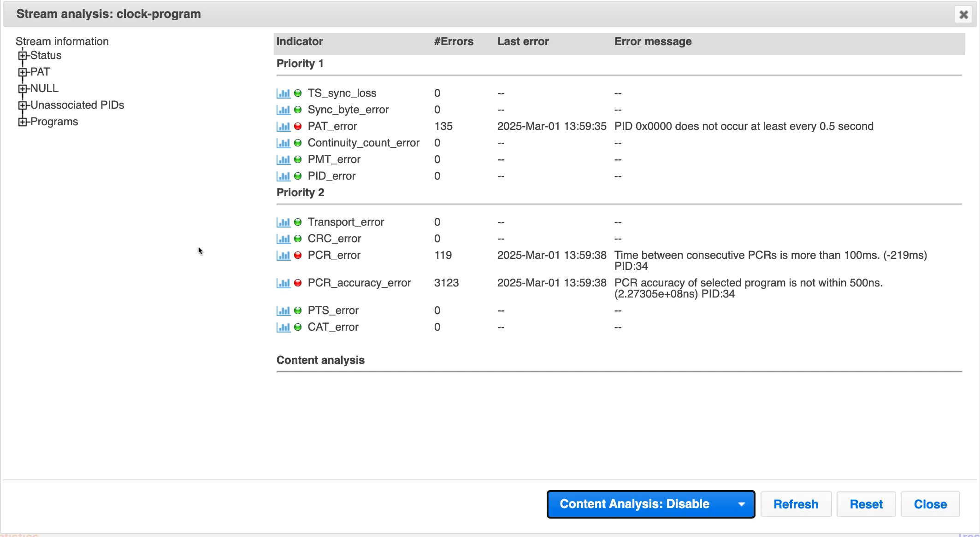
Task: Click the Error message column header
Action: tap(653, 41)
